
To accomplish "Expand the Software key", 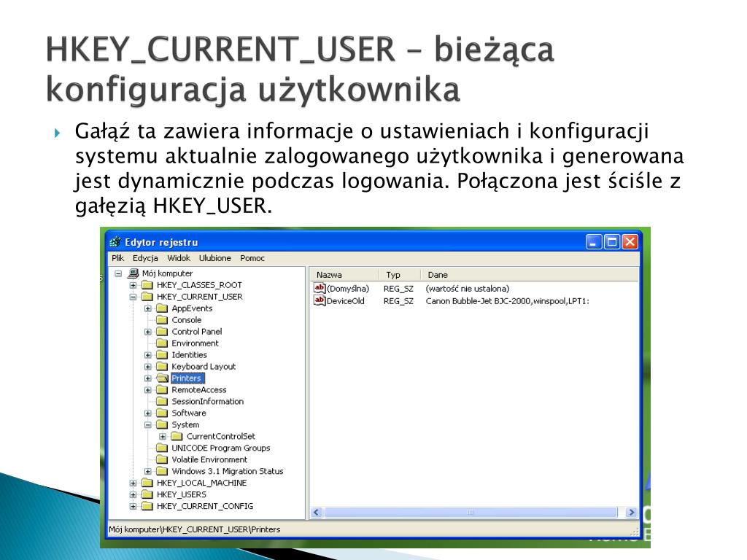I will [x=147, y=413].
